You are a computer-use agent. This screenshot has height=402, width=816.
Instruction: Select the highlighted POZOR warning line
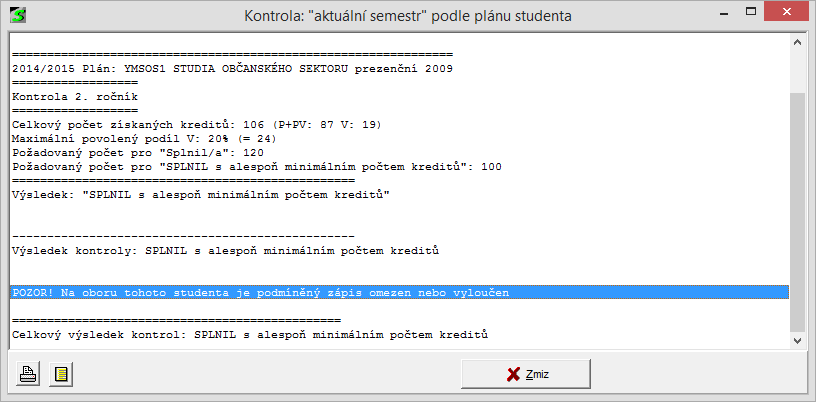pos(260,293)
